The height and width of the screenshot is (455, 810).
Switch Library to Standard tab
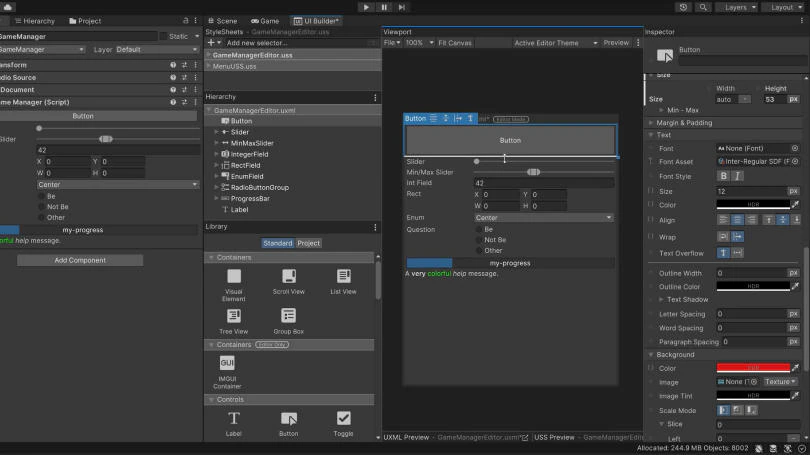(278, 243)
